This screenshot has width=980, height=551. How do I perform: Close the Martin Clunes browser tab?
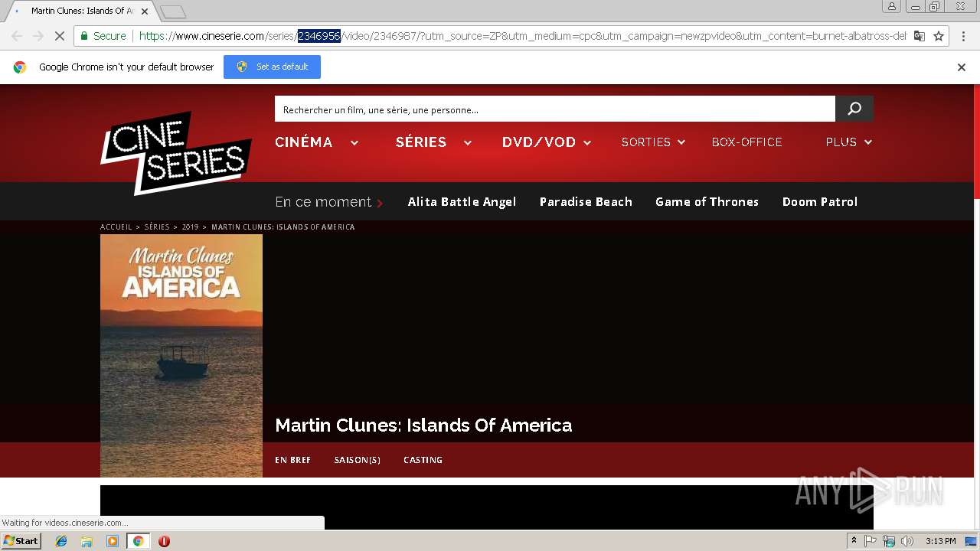click(145, 11)
